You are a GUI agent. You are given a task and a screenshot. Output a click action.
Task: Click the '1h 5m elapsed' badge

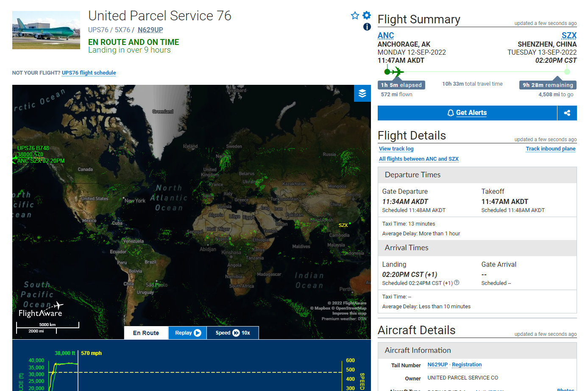(x=401, y=85)
